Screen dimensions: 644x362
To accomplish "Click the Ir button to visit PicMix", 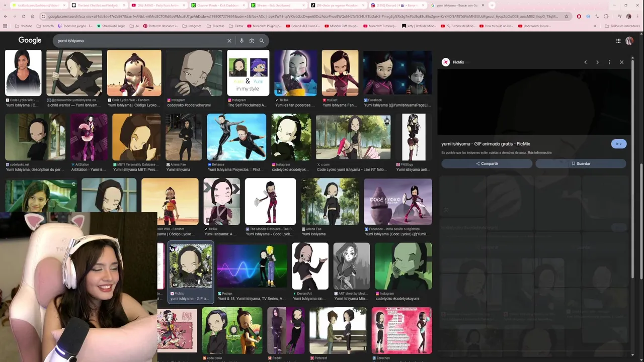I will click(x=619, y=144).
